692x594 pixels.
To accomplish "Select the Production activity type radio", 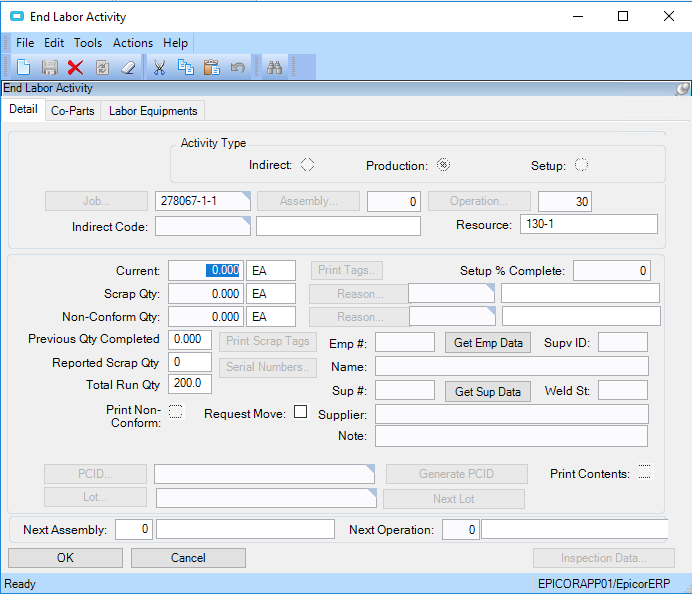I will point(443,165).
